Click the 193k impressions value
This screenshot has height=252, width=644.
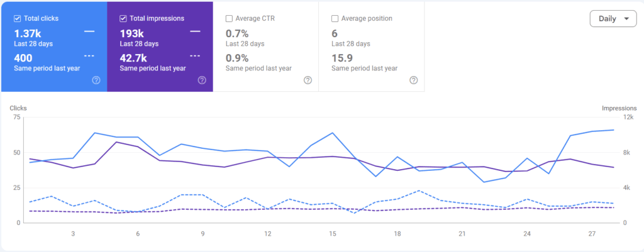(131, 34)
